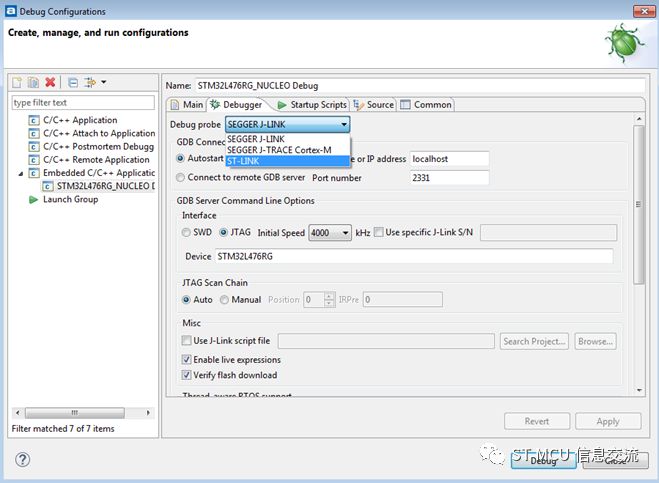659x483 pixels.
Task: Select the C/C++ Remote Application entry
Action: coord(96,160)
